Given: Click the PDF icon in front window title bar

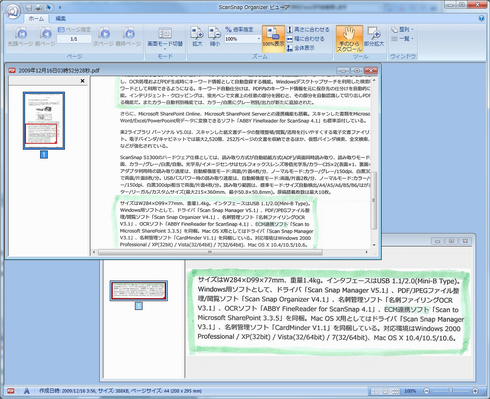Looking at the screenshot, I should click(x=13, y=70).
